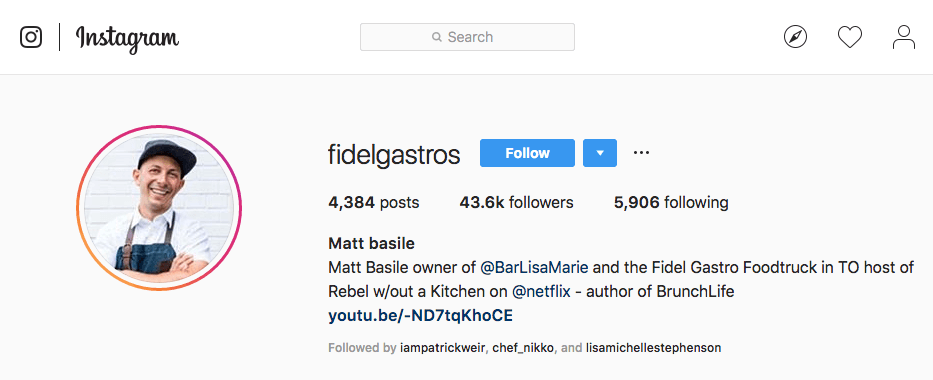Viewport: 933px width, 380px height.
Task: Visit chef_nikko's profile
Action: tap(524, 348)
